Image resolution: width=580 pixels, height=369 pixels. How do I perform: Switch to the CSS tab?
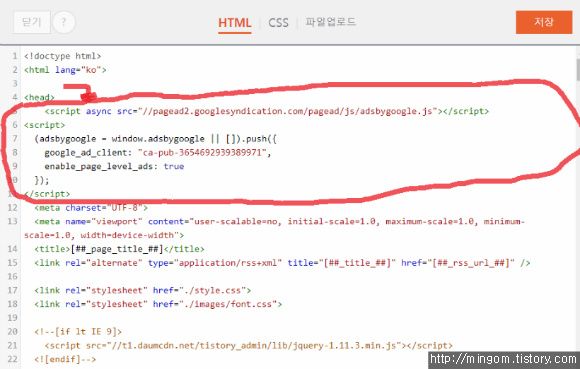tap(278, 23)
